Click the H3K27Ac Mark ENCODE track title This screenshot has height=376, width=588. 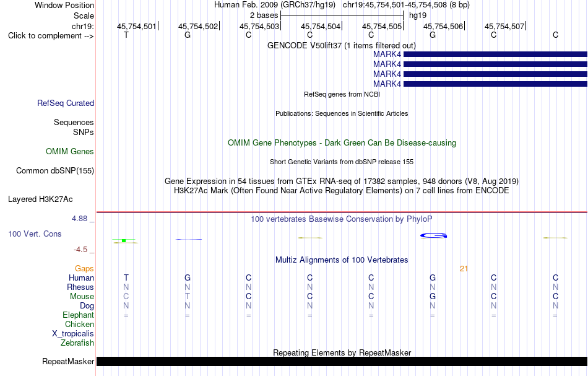(x=342, y=191)
